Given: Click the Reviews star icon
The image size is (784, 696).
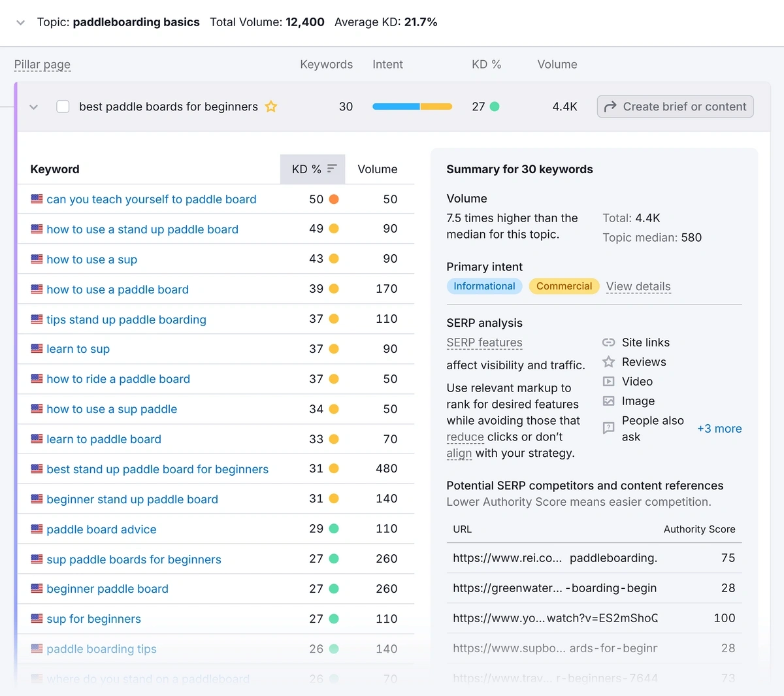Looking at the screenshot, I should click(x=608, y=362).
